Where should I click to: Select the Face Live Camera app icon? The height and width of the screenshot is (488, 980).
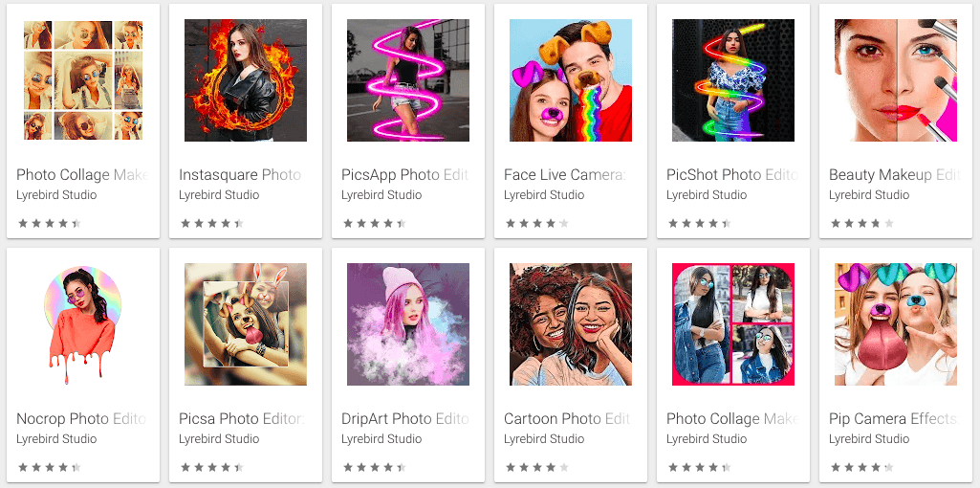tap(571, 80)
